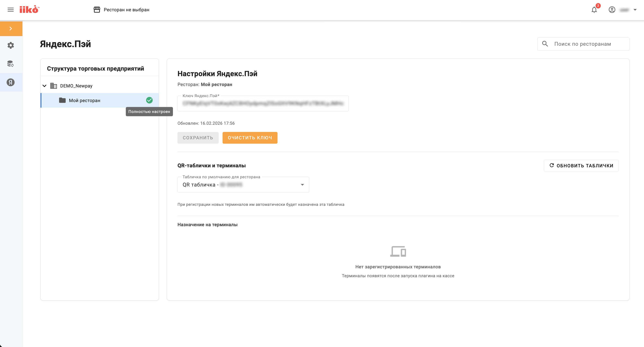The width and height of the screenshot is (644, 347).
Task: Click the user account avatar icon
Action: [612, 10]
